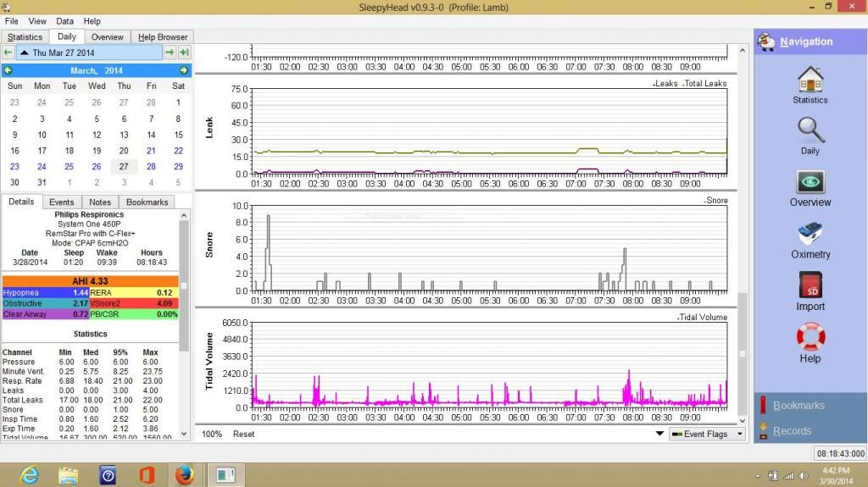The image size is (868, 487).
Task: Open the Event Flags dropdown
Action: [706, 434]
